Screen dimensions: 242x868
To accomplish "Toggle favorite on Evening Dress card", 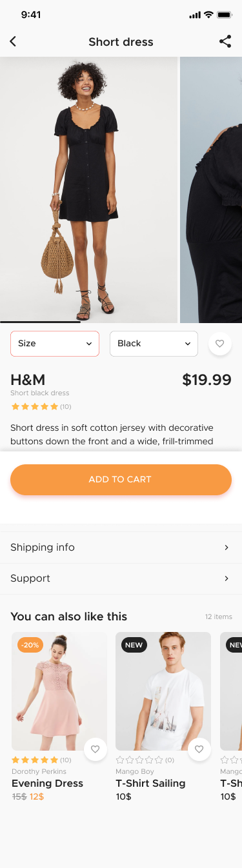I will point(96,749).
